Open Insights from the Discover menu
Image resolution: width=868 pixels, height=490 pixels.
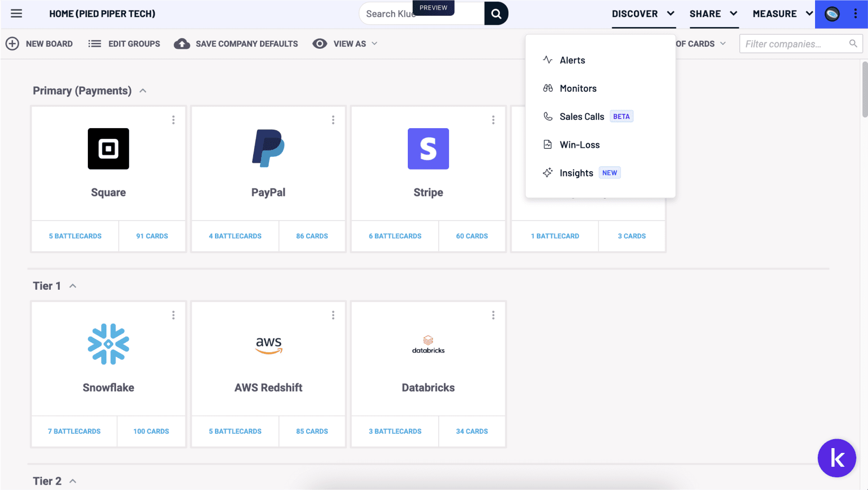tap(576, 173)
